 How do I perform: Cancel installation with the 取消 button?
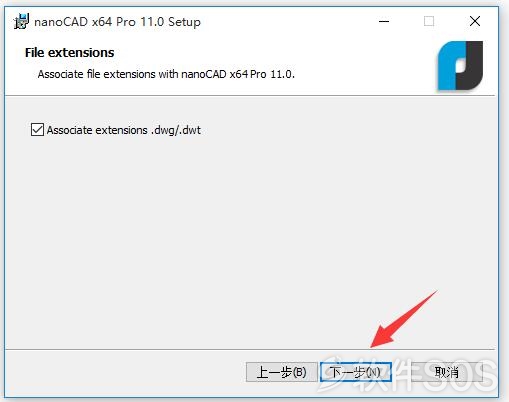coord(447,372)
